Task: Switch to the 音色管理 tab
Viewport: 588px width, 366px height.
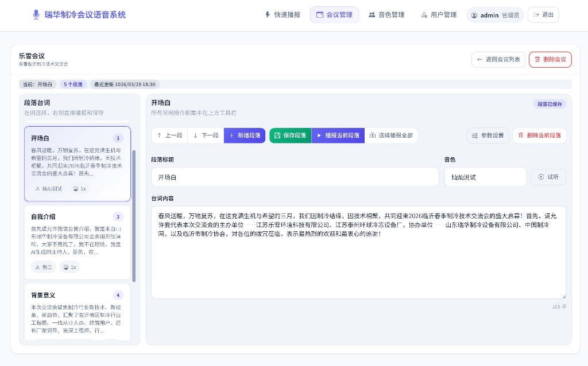Action: coord(386,15)
